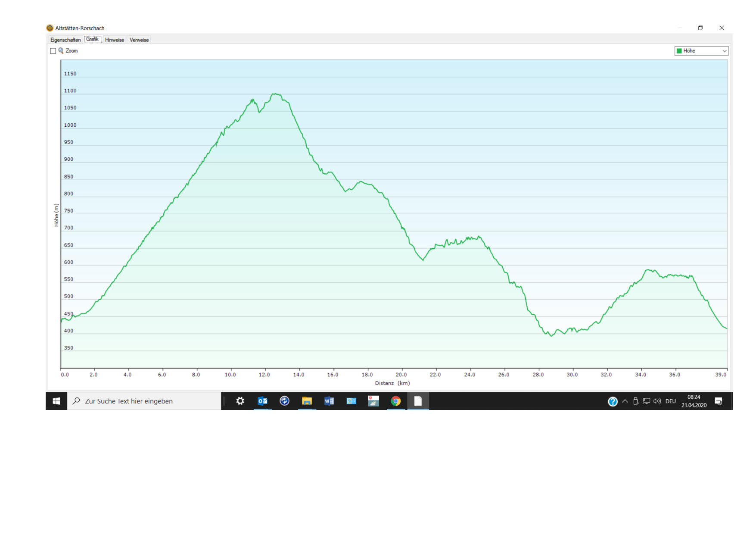Open Word from the taskbar

pos(329,401)
